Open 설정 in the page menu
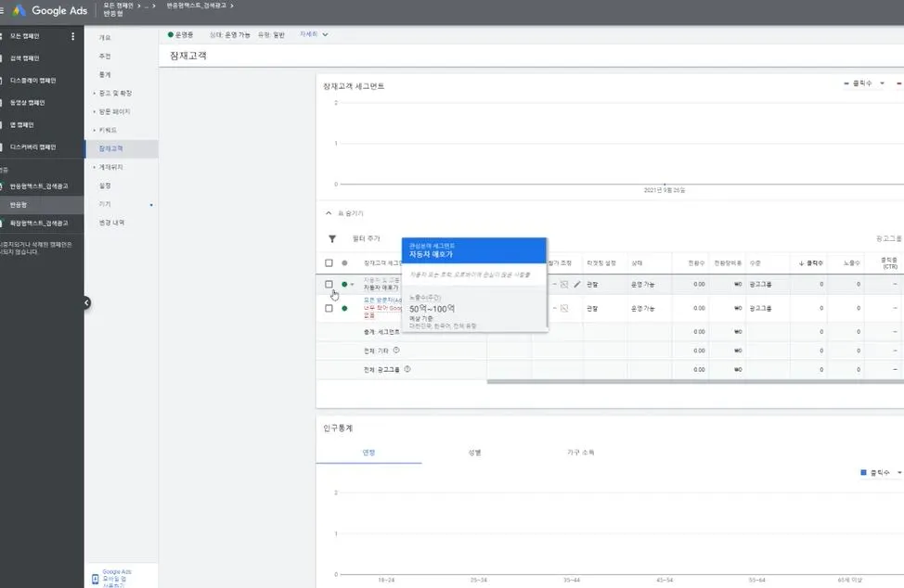 click(105, 186)
